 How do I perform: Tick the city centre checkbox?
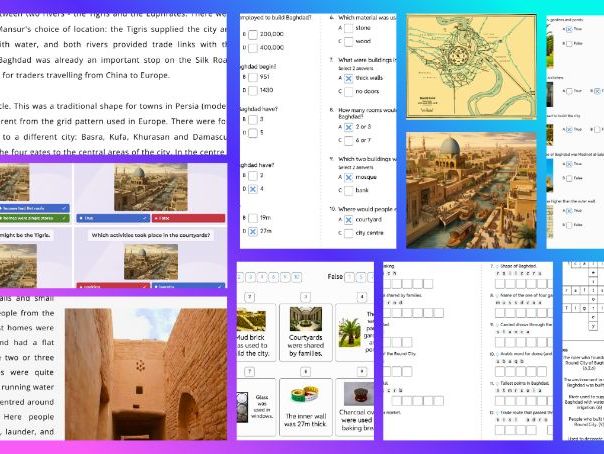click(348, 233)
